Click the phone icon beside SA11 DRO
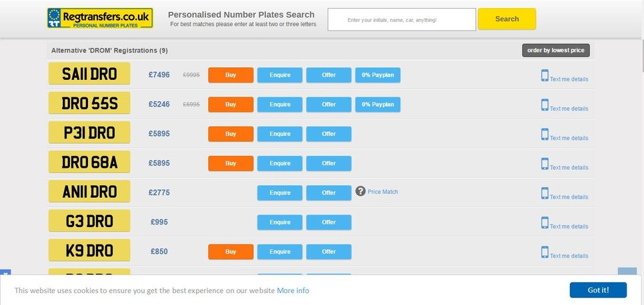This screenshot has width=644, height=305. (545, 75)
